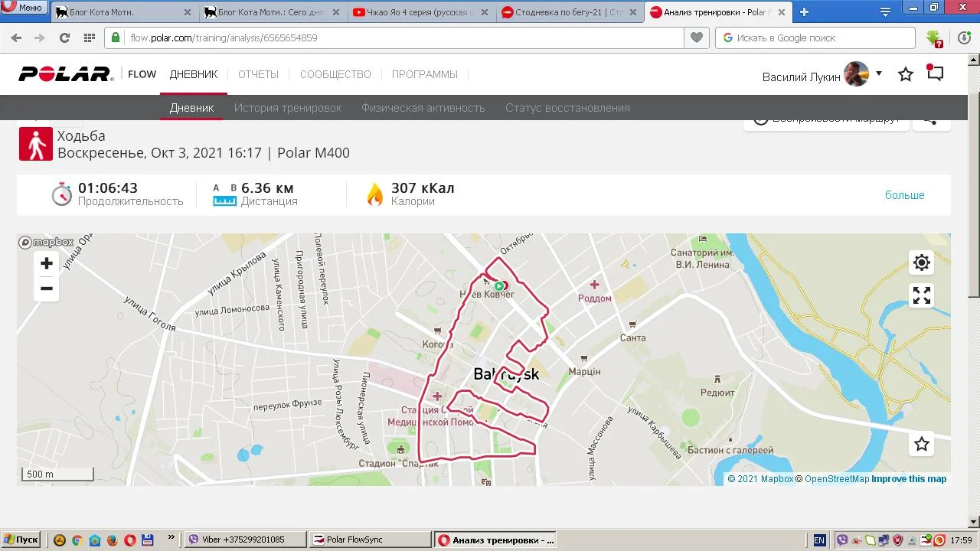Open the ОТЧЕТЫ menu

click(258, 74)
